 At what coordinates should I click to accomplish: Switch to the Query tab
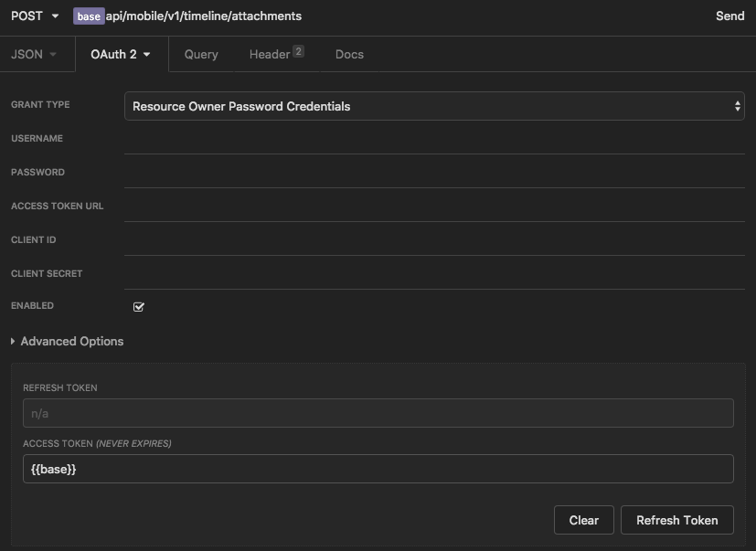(200, 54)
